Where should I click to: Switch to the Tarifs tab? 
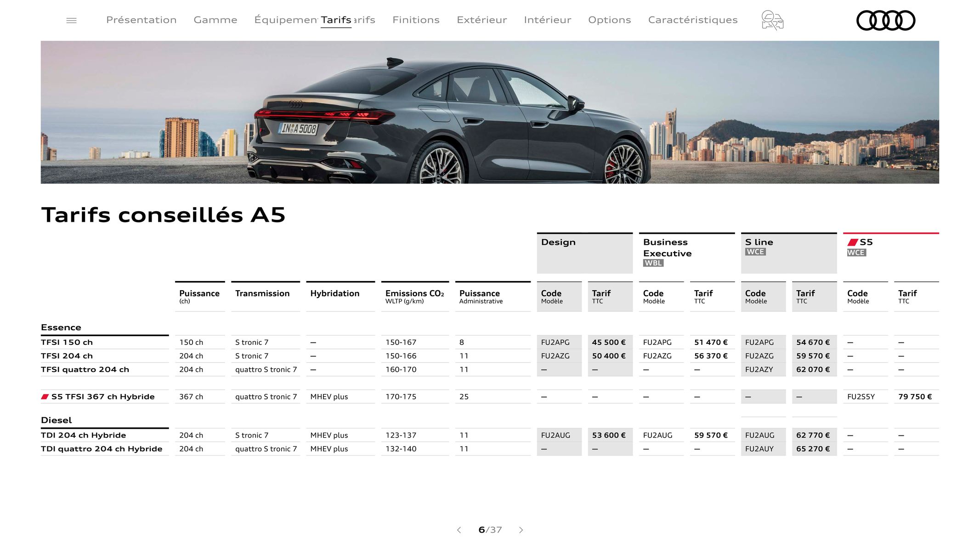[336, 20]
